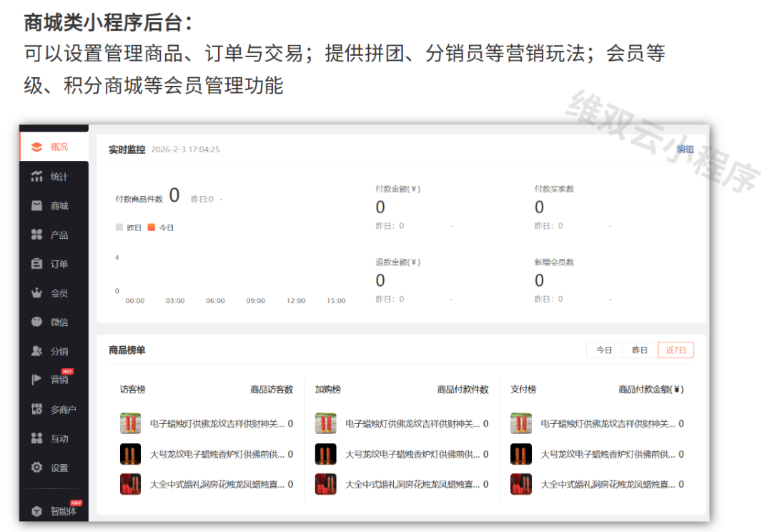Open 大号龙纹电子蜡烛 product name in 访客榜
This screenshot has width=772, height=532.
[x=217, y=454]
